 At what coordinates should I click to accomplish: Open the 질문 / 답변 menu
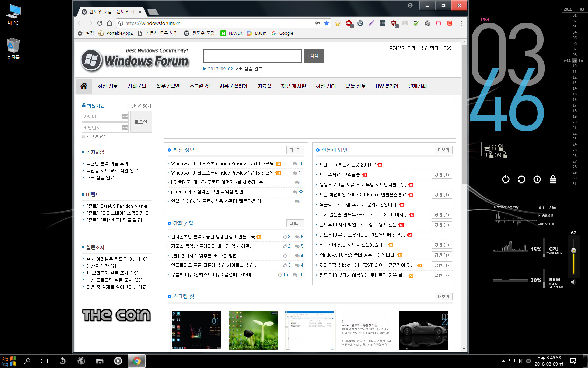(168, 86)
